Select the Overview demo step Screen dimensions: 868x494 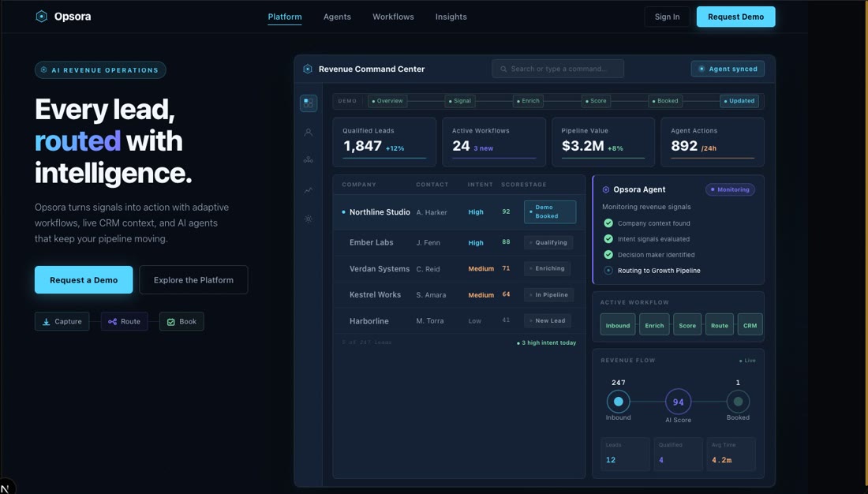(x=387, y=101)
